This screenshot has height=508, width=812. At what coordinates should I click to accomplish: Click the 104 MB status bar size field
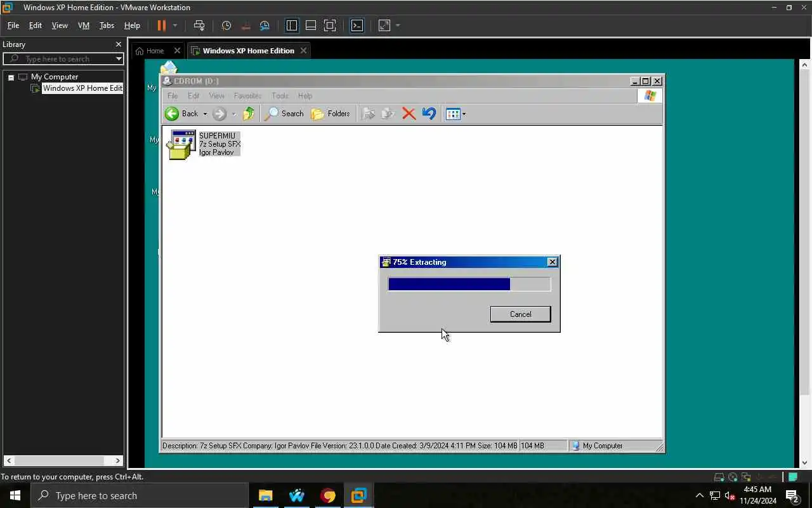542,446
